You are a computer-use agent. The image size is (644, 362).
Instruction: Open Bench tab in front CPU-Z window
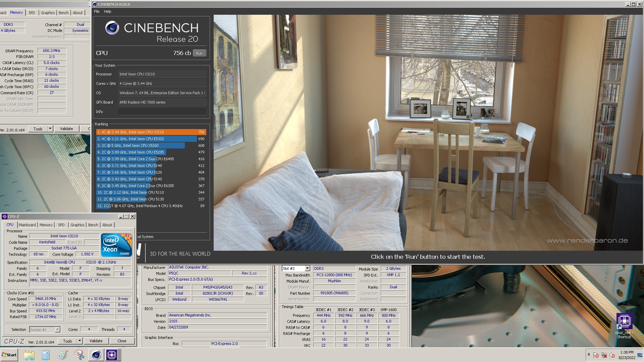[93, 225]
